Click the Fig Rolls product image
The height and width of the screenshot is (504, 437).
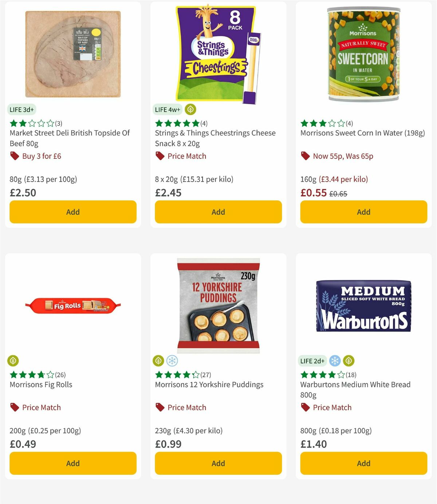[72, 306]
